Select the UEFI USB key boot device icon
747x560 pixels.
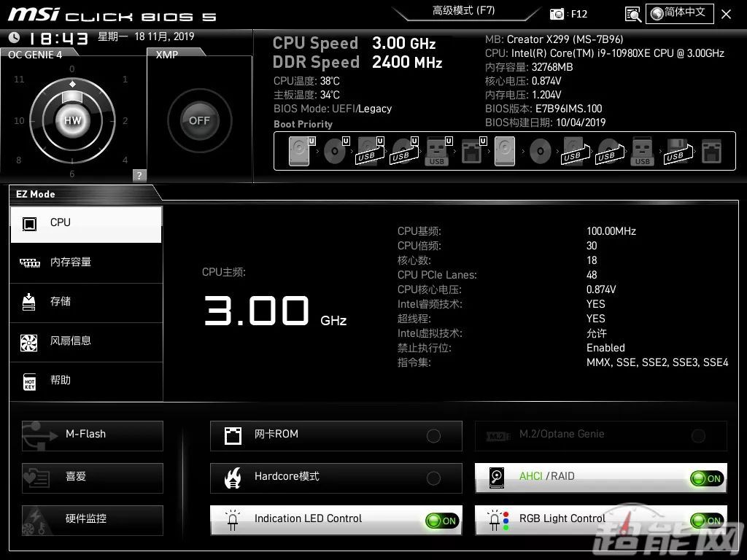pos(438,151)
